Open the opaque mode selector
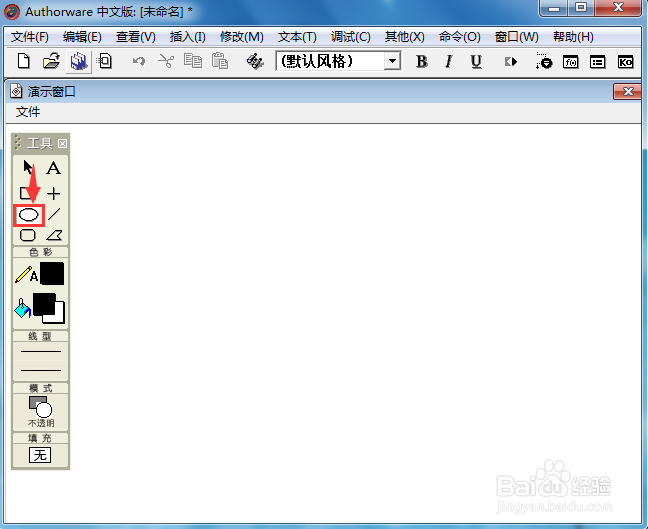Viewport: 648px width, 529px height. click(x=40, y=412)
